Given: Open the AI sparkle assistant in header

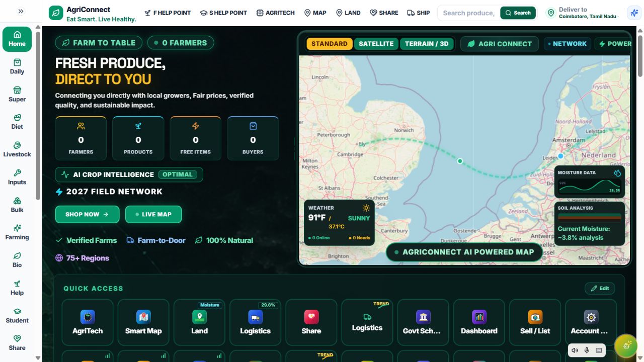Looking at the screenshot, I should [633, 13].
